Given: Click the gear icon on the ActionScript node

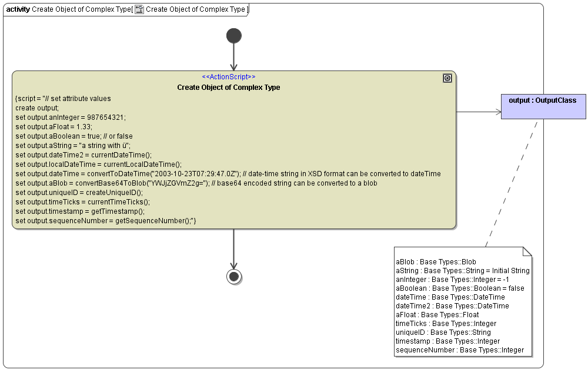Looking at the screenshot, I should [x=447, y=77].
